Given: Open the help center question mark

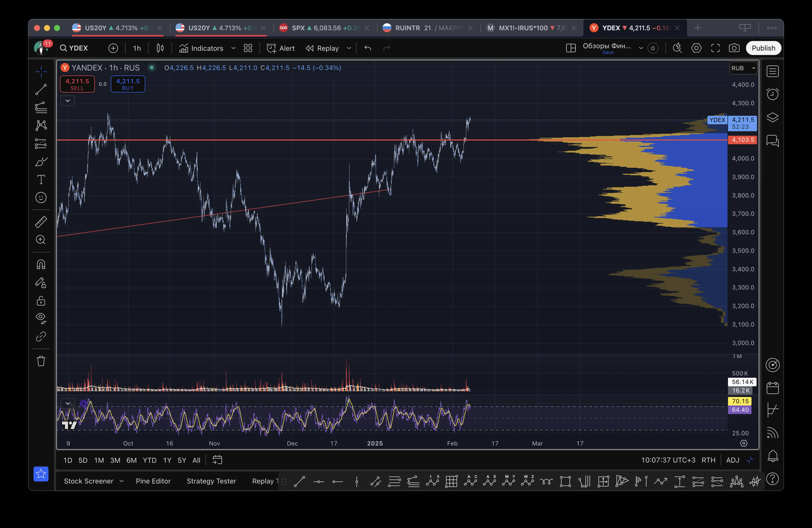Looking at the screenshot, I should [x=772, y=479].
